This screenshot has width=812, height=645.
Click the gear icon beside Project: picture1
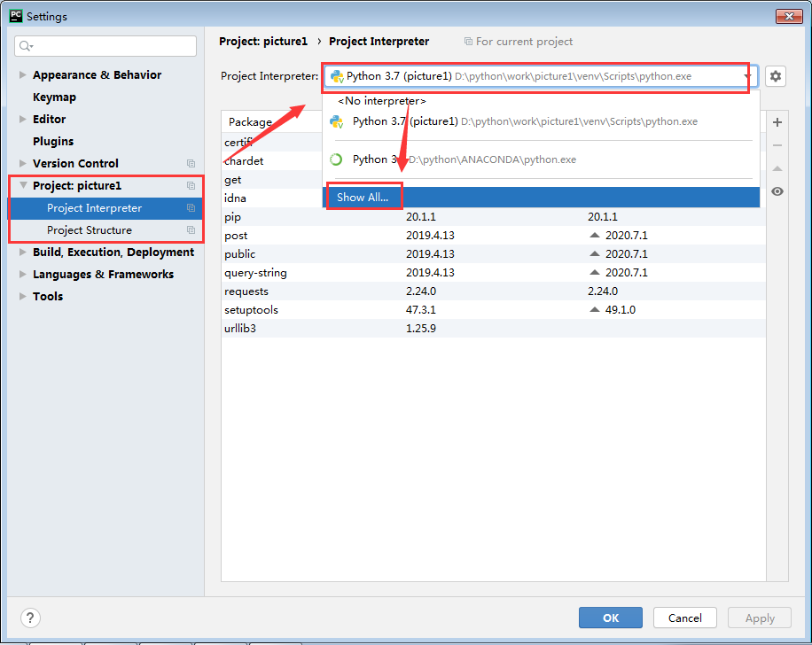pos(191,186)
